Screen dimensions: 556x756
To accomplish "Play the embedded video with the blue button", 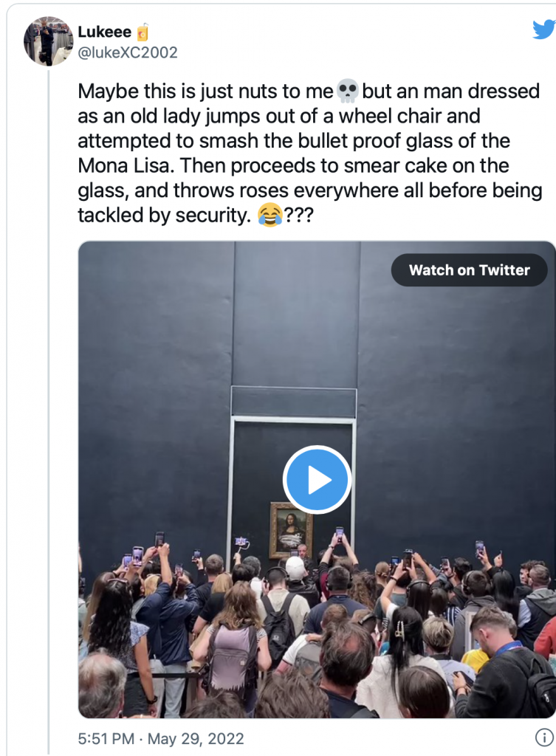I will (317, 480).
